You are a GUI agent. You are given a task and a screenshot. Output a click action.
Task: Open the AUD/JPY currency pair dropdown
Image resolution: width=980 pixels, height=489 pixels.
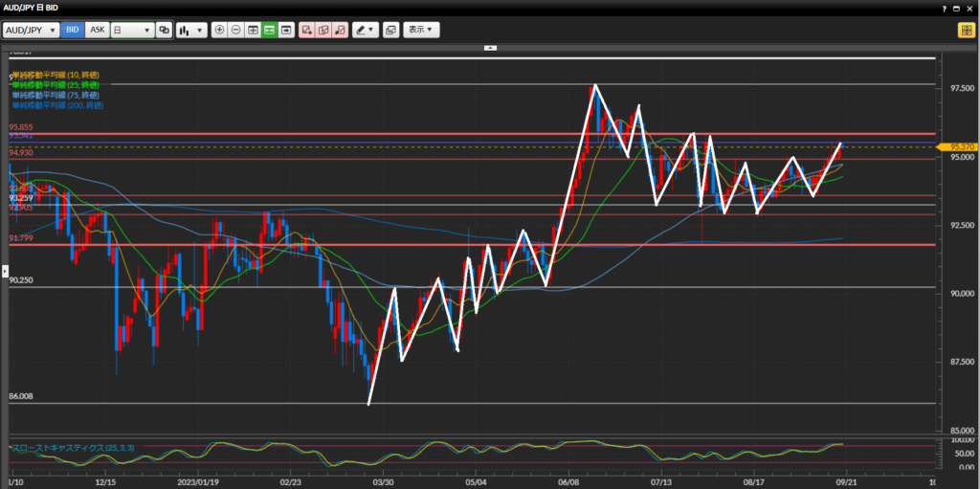(31, 30)
